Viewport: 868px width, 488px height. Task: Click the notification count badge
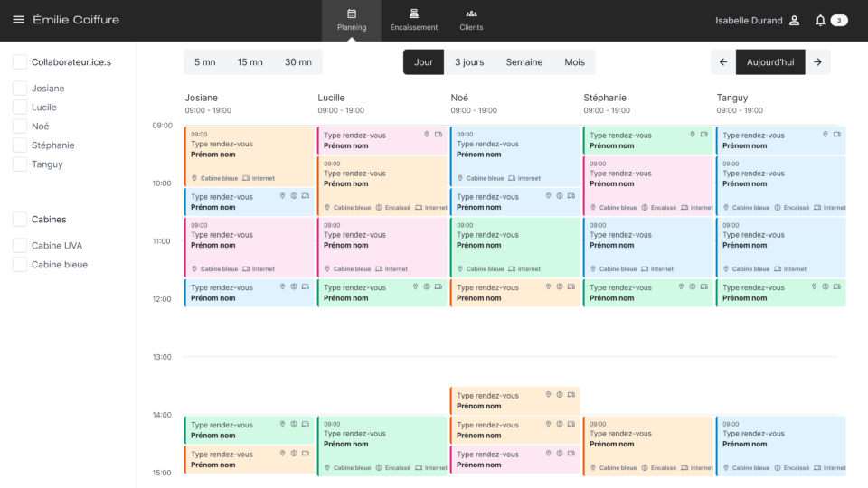point(839,20)
